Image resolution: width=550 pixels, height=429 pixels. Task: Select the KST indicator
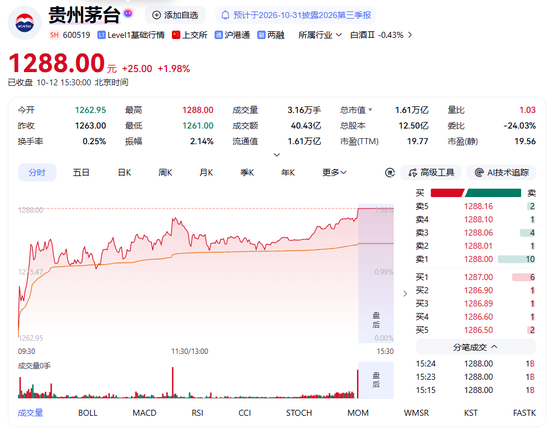(471, 413)
